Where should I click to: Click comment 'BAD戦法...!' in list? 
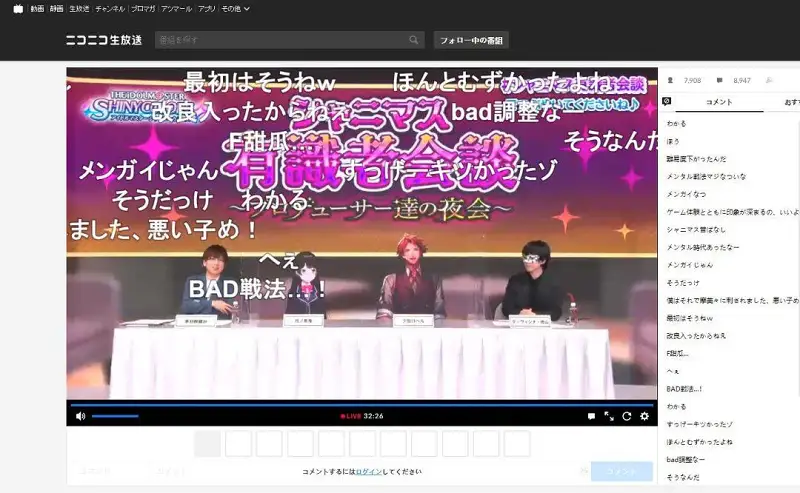pos(684,389)
